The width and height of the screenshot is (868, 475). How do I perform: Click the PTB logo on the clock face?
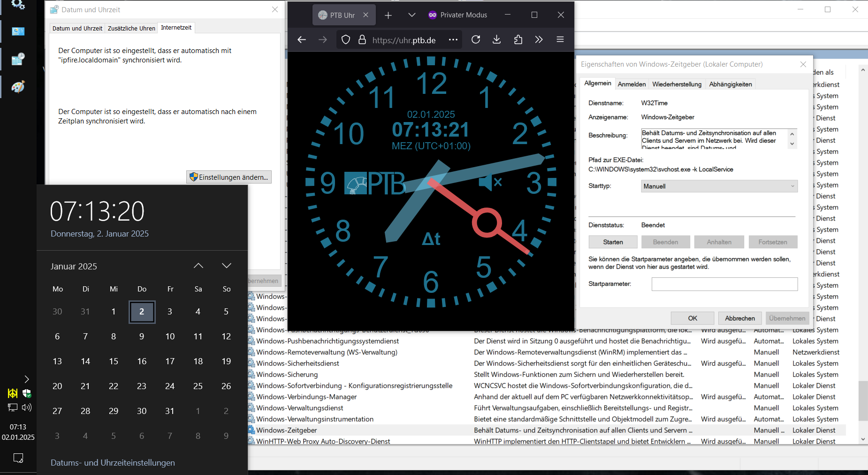pyautogui.click(x=375, y=183)
